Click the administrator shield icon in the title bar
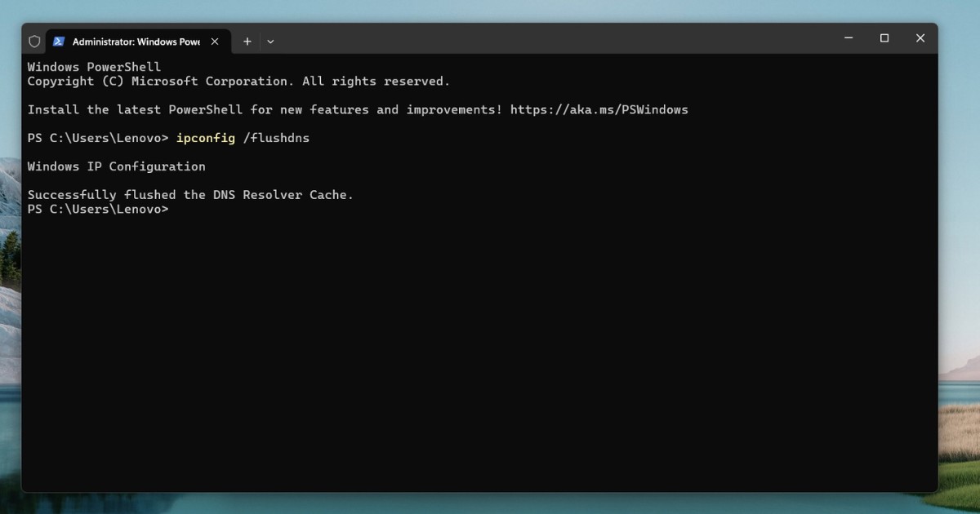Image resolution: width=980 pixels, height=514 pixels. click(34, 41)
